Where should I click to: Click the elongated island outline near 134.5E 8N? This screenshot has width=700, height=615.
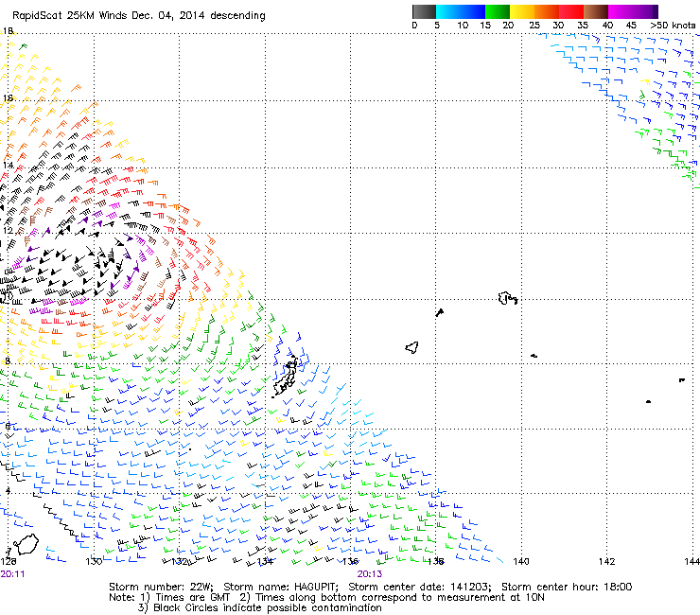(x=286, y=377)
